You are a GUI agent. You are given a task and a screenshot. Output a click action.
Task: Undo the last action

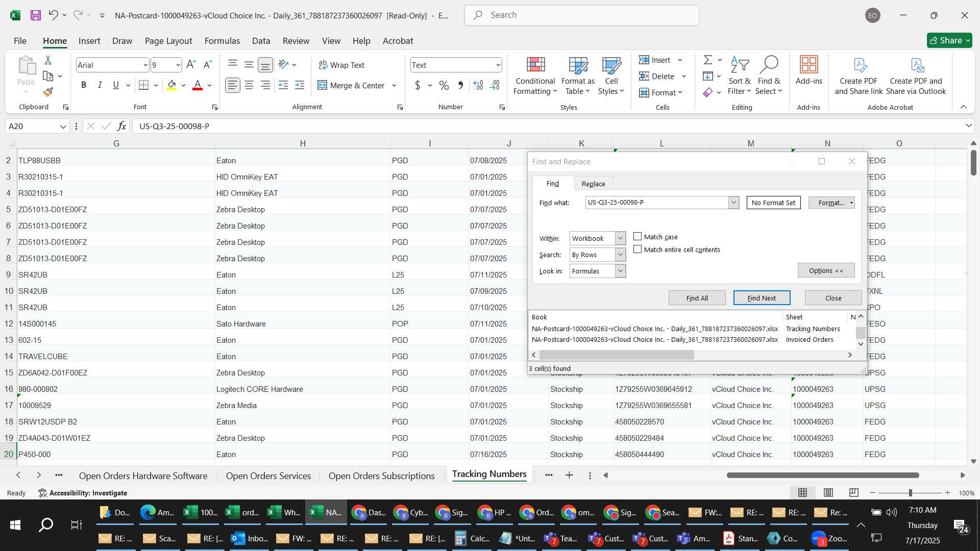[53, 15]
